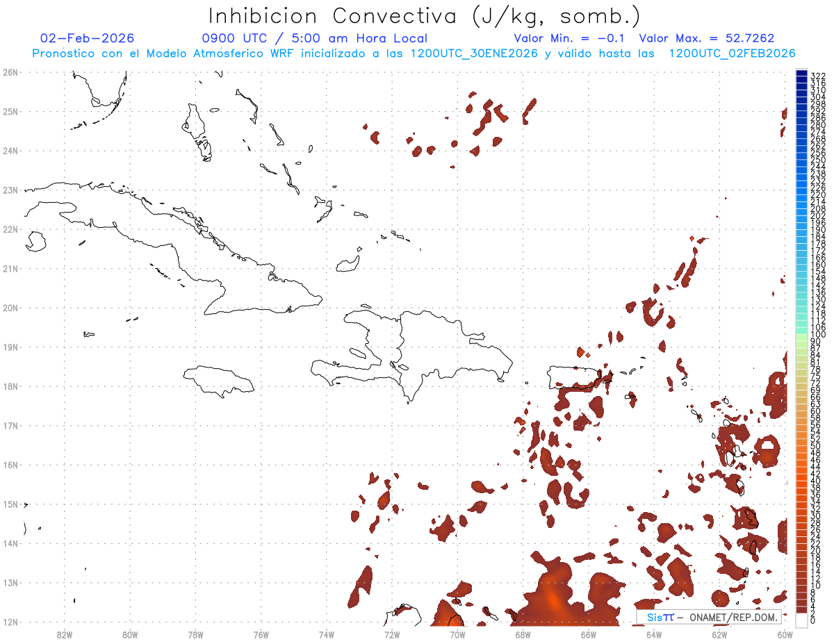
Task: Click the 21N latitude label
Action: [x=11, y=268]
